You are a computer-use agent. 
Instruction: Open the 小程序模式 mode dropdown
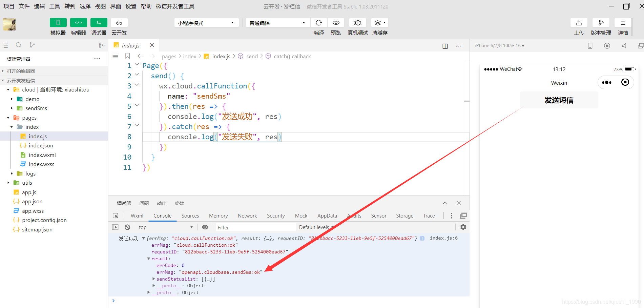pos(207,23)
